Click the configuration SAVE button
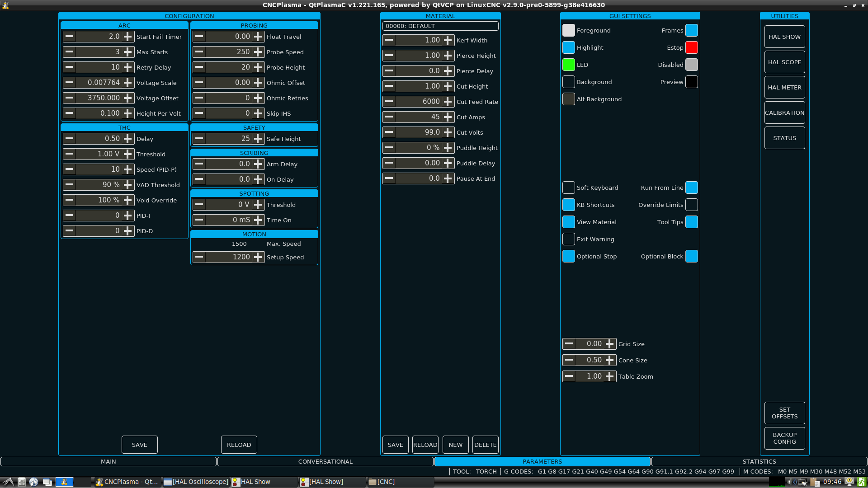The width and height of the screenshot is (868, 488). click(x=140, y=445)
